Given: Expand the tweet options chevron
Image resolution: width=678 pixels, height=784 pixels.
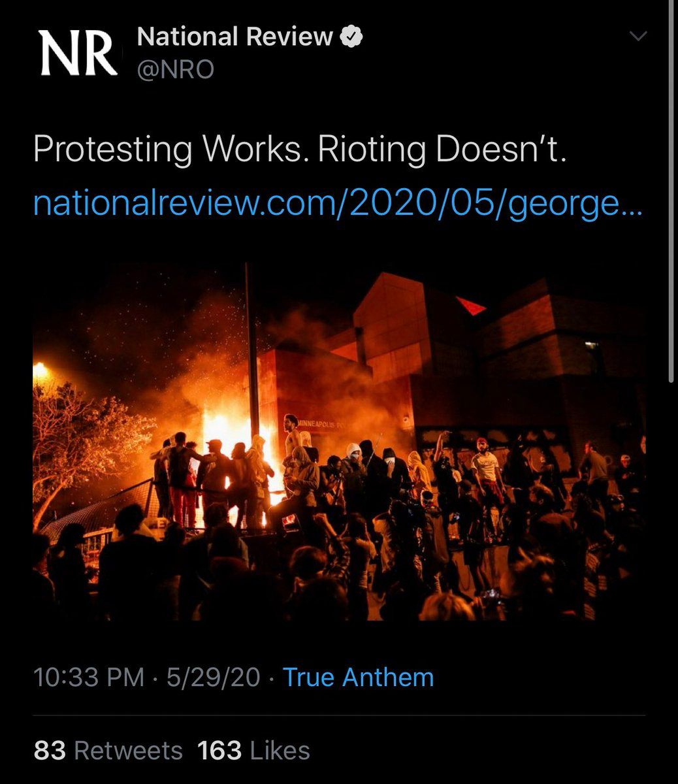Looking at the screenshot, I should point(638,38).
